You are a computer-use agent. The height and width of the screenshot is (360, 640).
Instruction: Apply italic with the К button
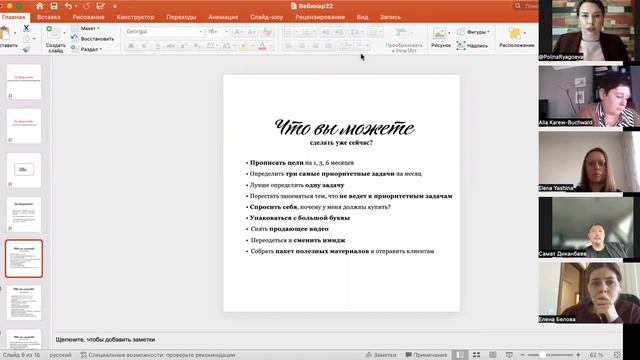pyautogui.click(x=144, y=46)
